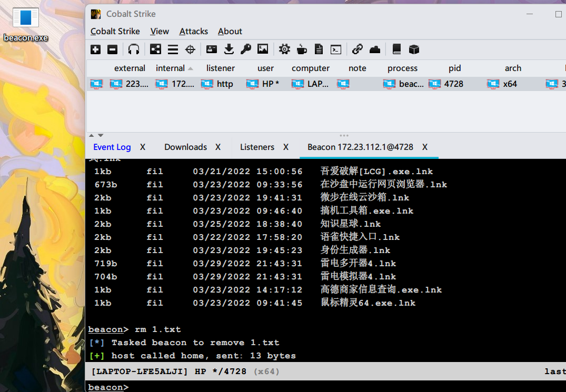Sort sessions by computer column header
This screenshot has width=566, height=392.
click(x=311, y=68)
